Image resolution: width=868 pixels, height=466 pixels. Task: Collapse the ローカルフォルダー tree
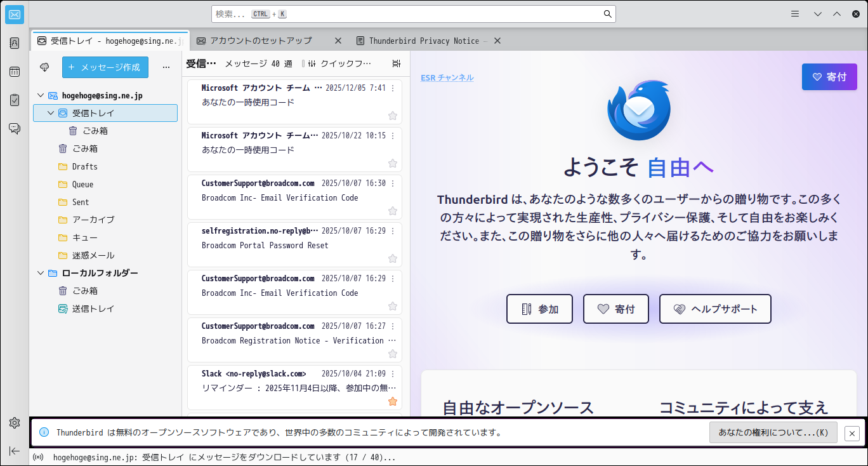tap(39, 273)
